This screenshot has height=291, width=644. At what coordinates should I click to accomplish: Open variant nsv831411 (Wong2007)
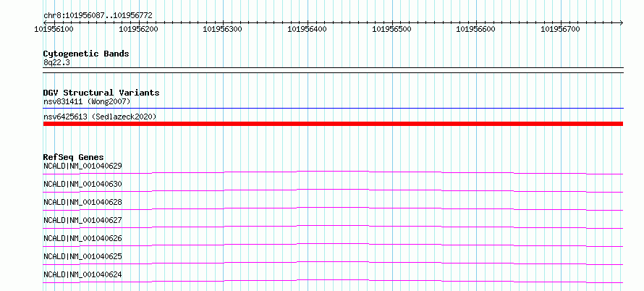pyautogui.click(x=87, y=101)
